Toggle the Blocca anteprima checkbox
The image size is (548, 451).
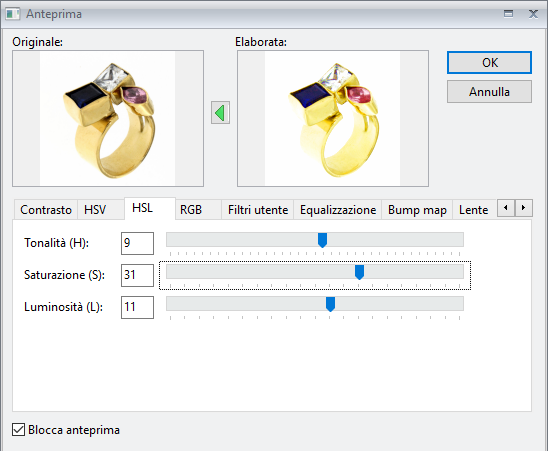[19, 430]
